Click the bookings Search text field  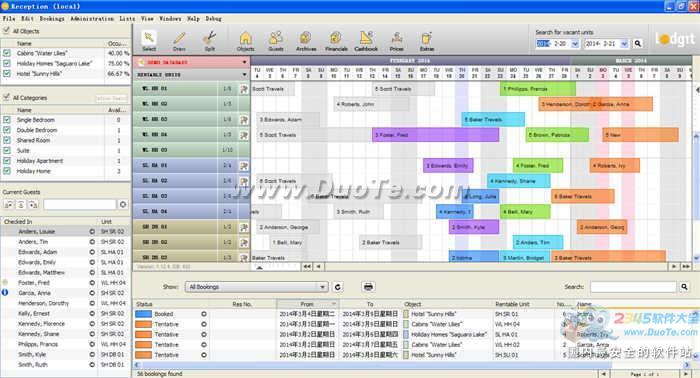633,287
